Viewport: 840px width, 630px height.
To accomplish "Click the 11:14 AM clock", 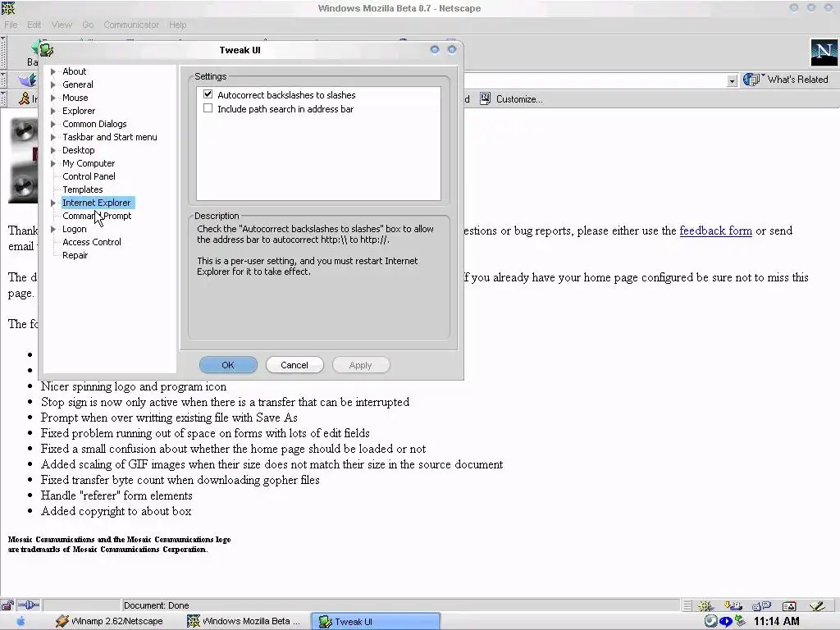I will [776, 622].
